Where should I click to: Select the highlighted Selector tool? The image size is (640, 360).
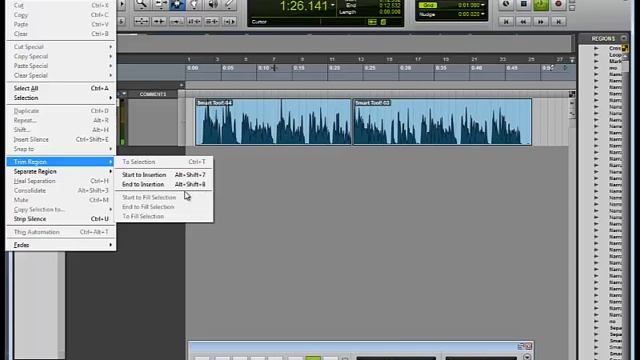point(177,4)
